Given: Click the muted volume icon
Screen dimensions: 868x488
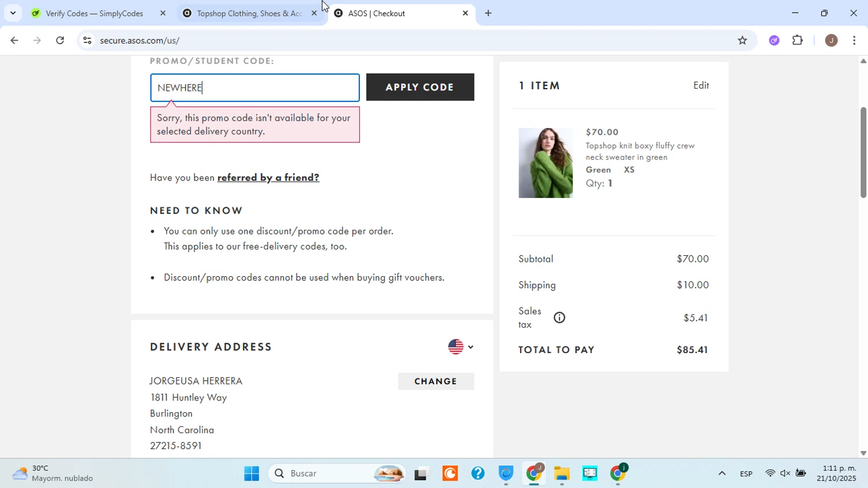Looking at the screenshot, I should 785,474.
